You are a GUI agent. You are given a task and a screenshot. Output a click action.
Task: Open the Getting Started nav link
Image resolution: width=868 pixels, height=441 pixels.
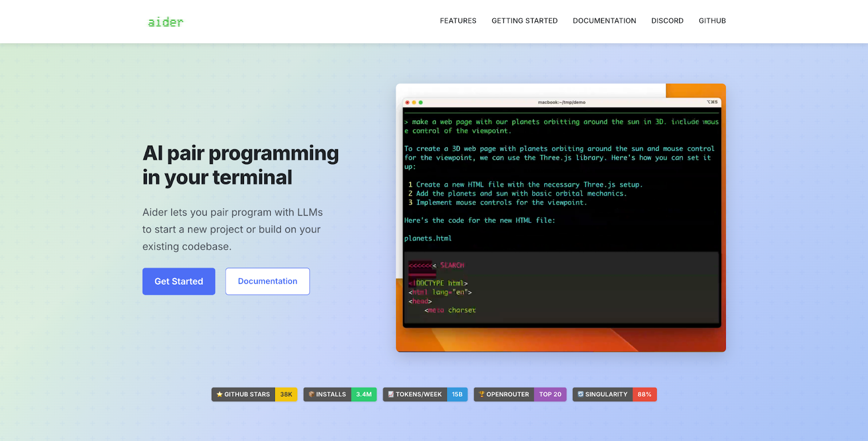tap(525, 21)
